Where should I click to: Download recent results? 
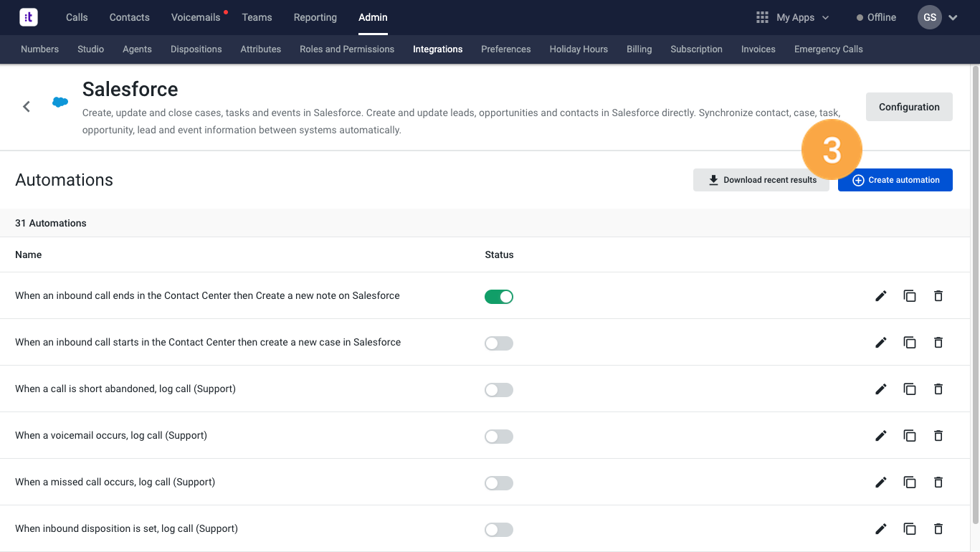761,180
